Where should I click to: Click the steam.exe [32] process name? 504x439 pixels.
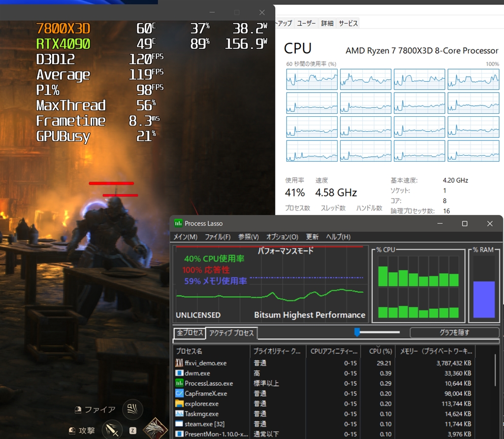204,424
